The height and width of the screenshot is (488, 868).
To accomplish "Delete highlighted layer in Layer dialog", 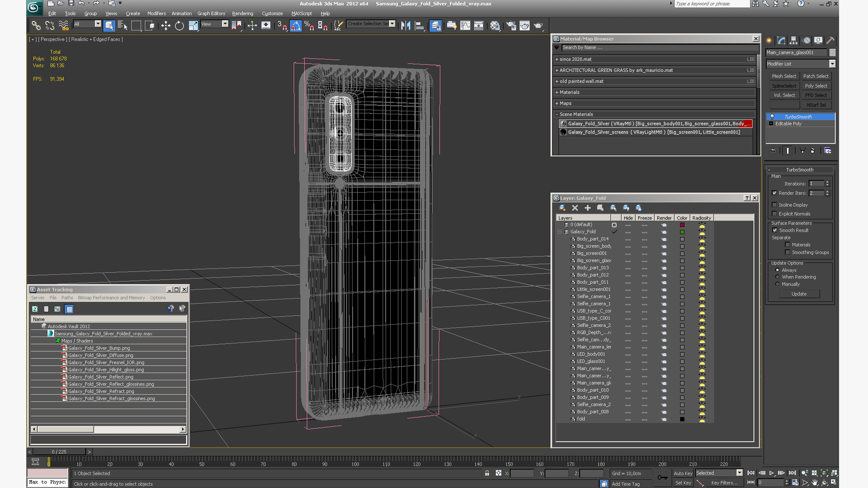I will point(575,208).
